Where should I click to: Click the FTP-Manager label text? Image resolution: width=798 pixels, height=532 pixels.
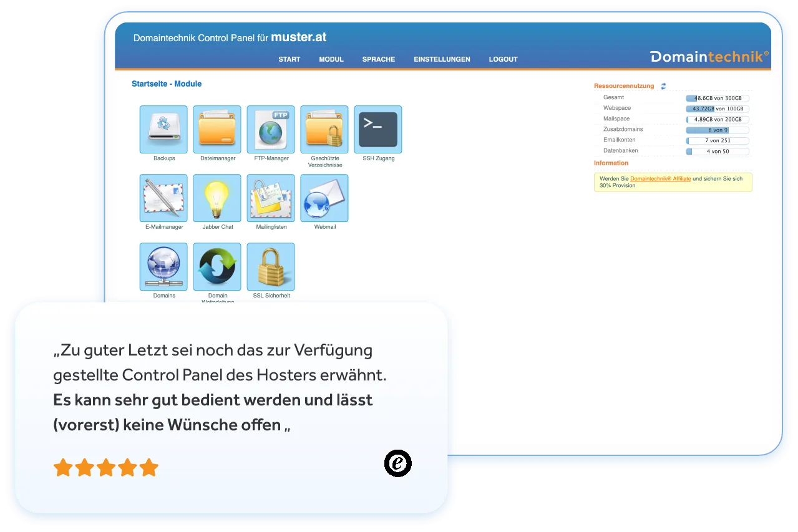271,158
